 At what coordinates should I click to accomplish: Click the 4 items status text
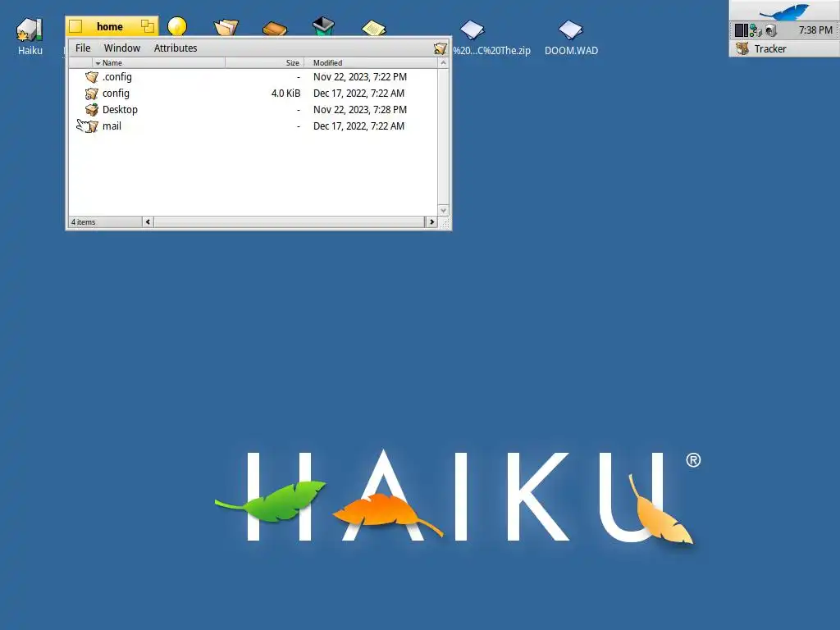point(84,221)
